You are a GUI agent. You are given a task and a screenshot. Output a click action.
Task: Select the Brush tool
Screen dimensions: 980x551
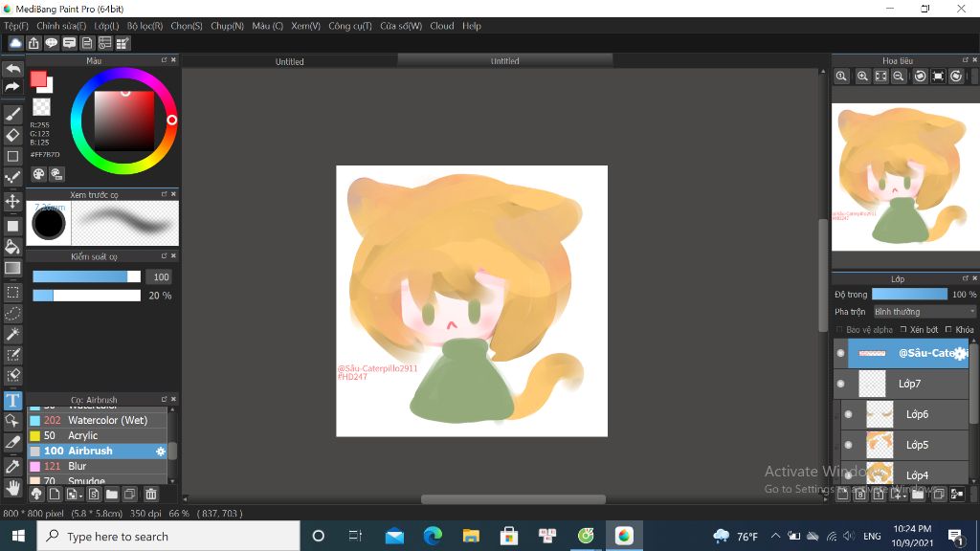[x=12, y=115]
